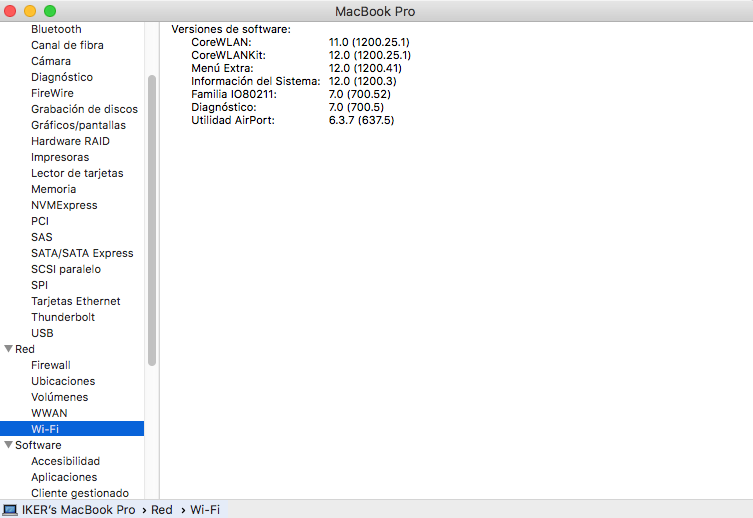Close the MacBook Pro window
The width and height of the screenshot is (753, 518).
[10, 11]
